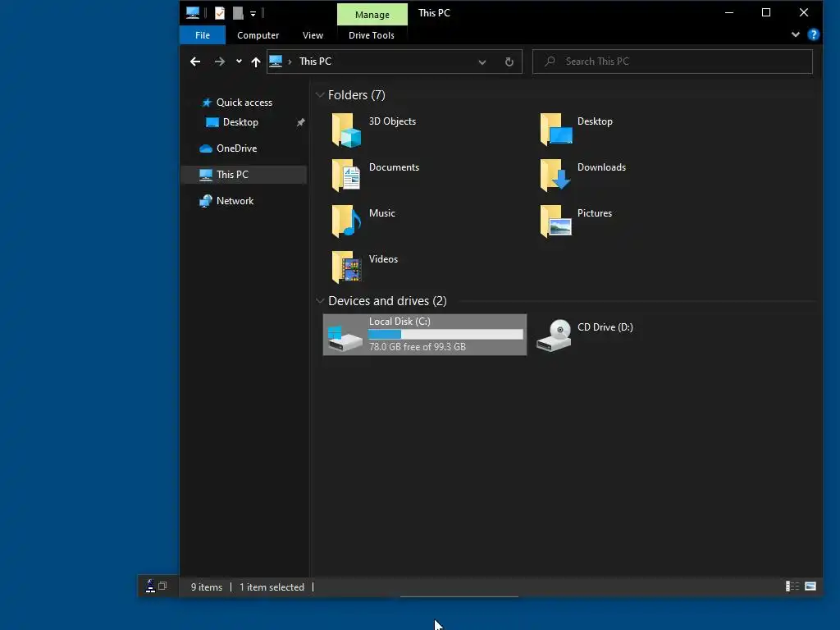Image resolution: width=840 pixels, height=630 pixels.
Task: Click the '78.0 GB free of 99.3 GB' text
Action: (x=418, y=347)
